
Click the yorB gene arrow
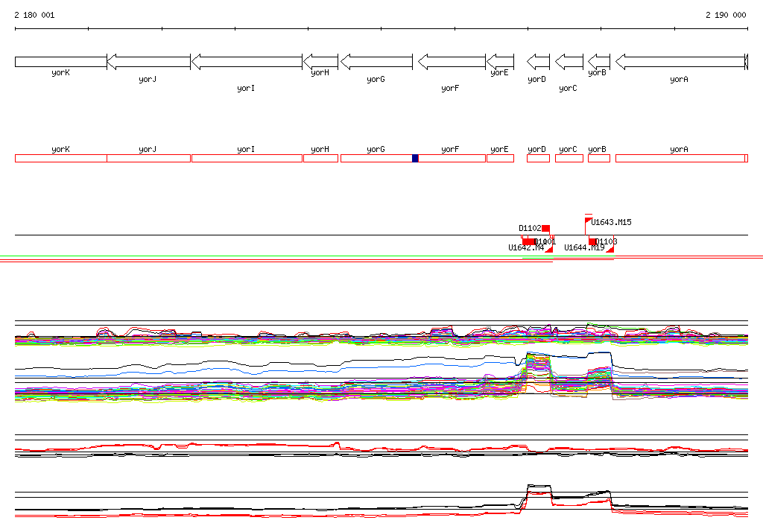(x=599, y=62)
